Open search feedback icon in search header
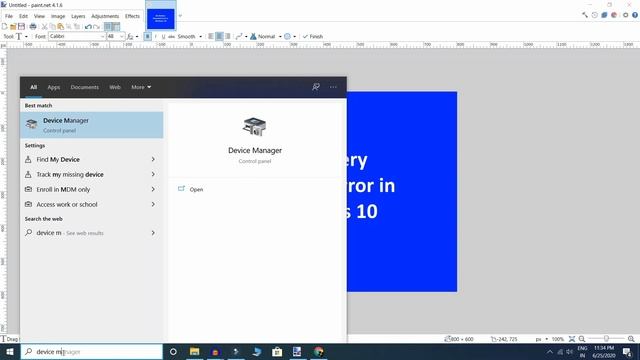The height and width of the screenshot is (360, 640). coord(316,87)
